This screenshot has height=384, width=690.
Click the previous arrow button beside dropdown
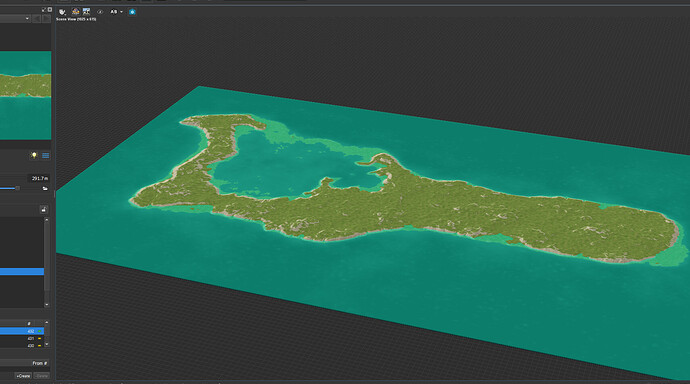pyautogui.click(x=37, y=18)
